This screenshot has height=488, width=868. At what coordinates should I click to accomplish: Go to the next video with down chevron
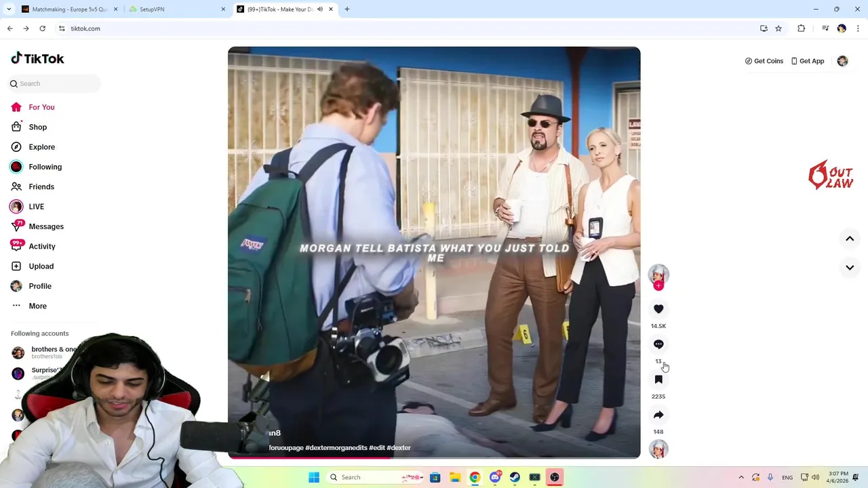(850, 268)
